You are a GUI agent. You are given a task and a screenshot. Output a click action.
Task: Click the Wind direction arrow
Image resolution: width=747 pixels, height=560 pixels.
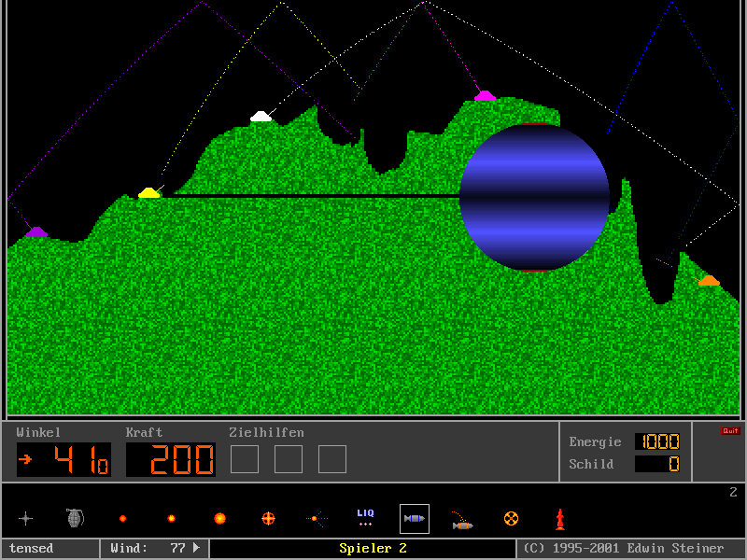tap(196, 548)
